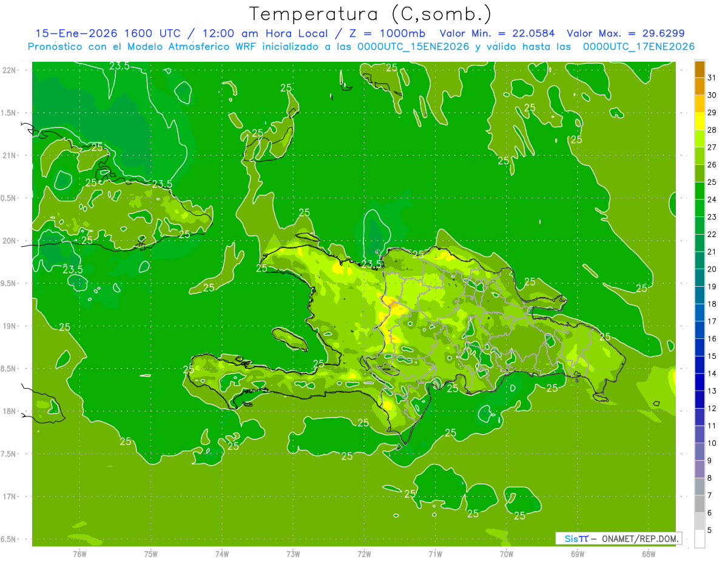Pick the lime swatch between 27 and 28

click(699, 139)
